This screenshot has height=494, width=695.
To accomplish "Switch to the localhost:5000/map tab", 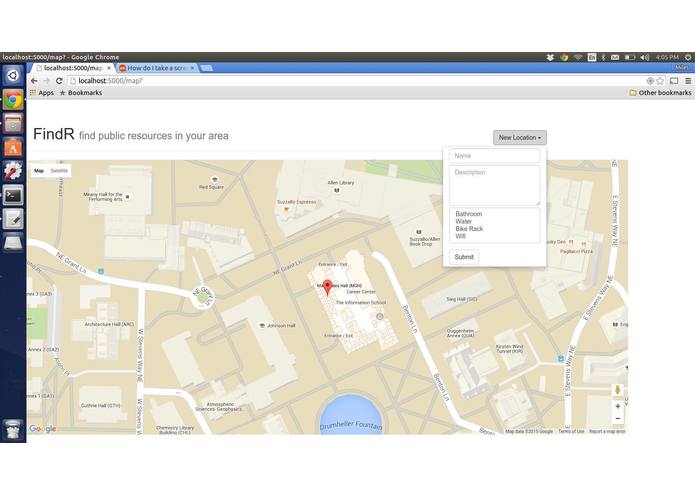I will (x=71, y=68).
